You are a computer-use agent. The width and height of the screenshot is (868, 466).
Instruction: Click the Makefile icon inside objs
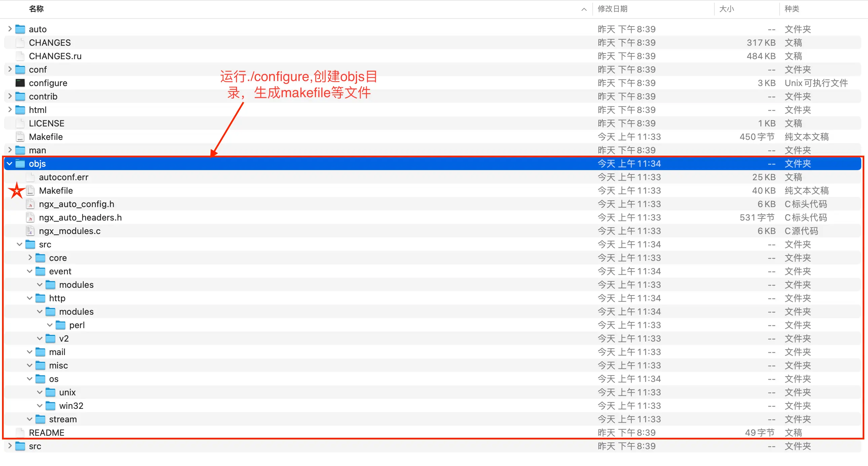click(x=30, y=191)
